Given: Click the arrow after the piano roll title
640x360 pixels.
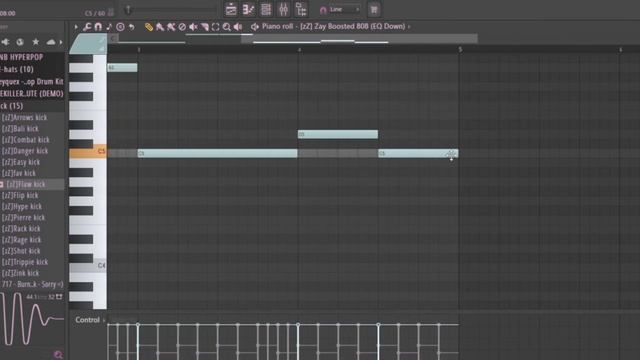Looking at the screenshot, I should point(409,27).
